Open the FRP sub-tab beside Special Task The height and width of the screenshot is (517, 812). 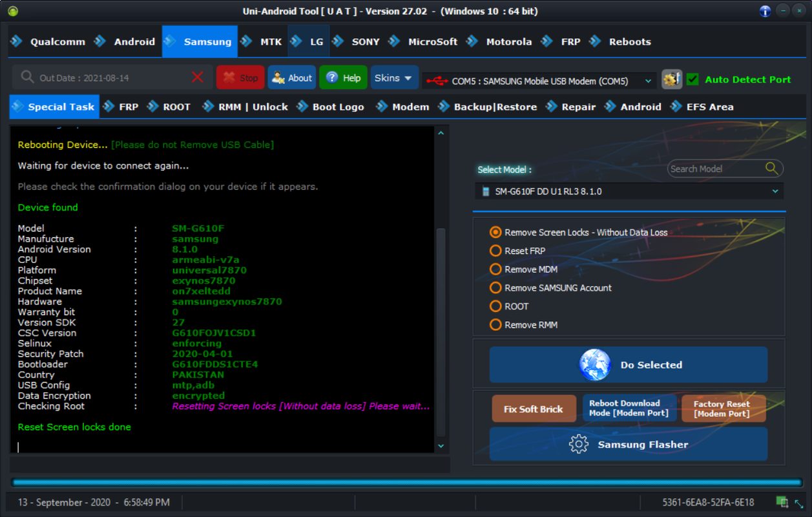point(121,107)
